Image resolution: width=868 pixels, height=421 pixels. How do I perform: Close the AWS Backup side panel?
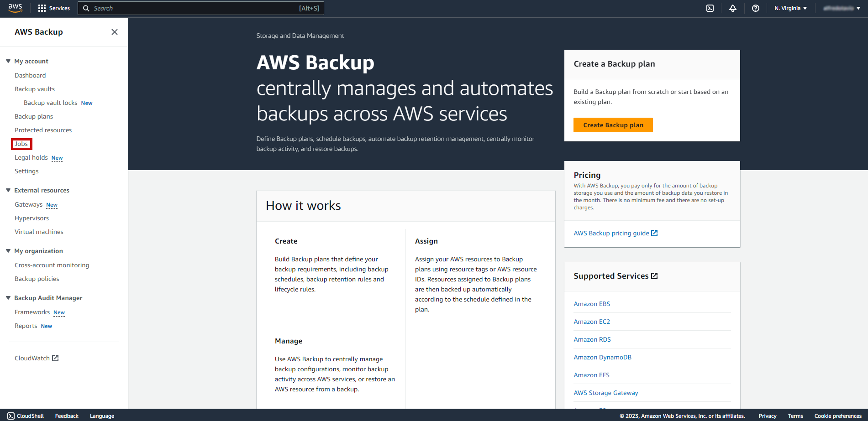point(115,32)
